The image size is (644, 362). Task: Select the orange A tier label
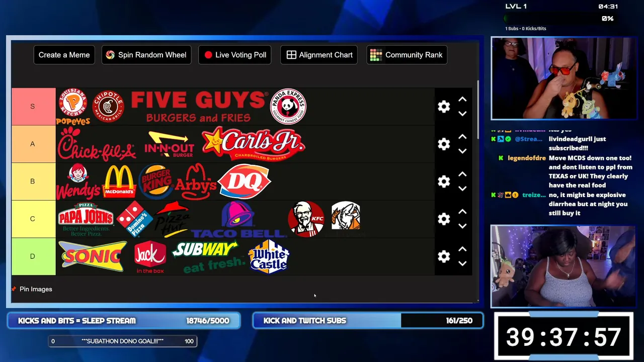click(33, 144)
